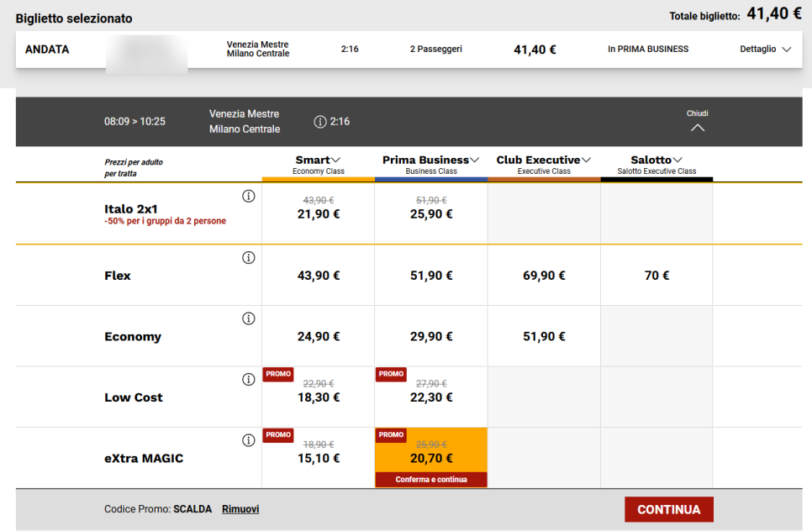
Task: Click the ANDATA label
Action: (47, 50)
